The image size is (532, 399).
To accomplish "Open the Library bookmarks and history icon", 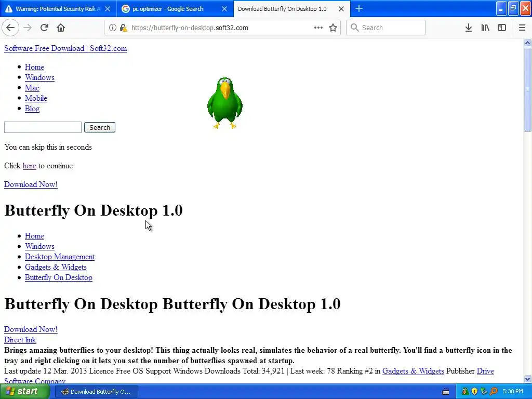I will tap(485, 28).
